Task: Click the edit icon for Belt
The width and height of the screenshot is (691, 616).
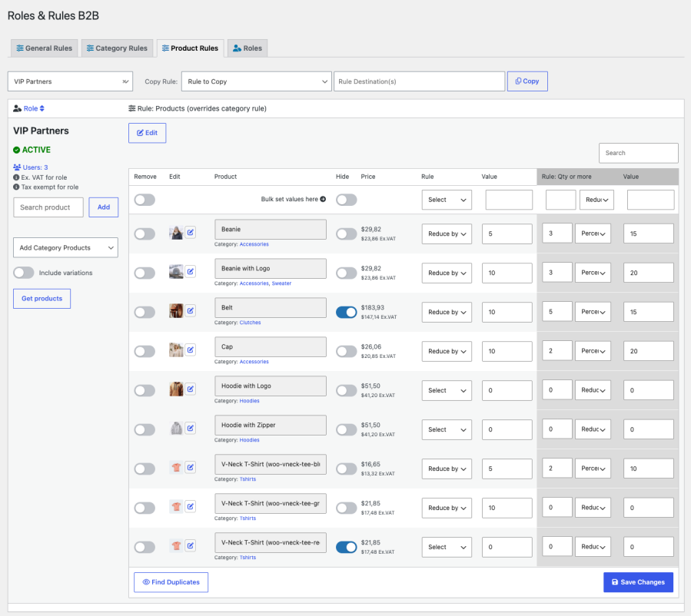Action: click(191, 311)
